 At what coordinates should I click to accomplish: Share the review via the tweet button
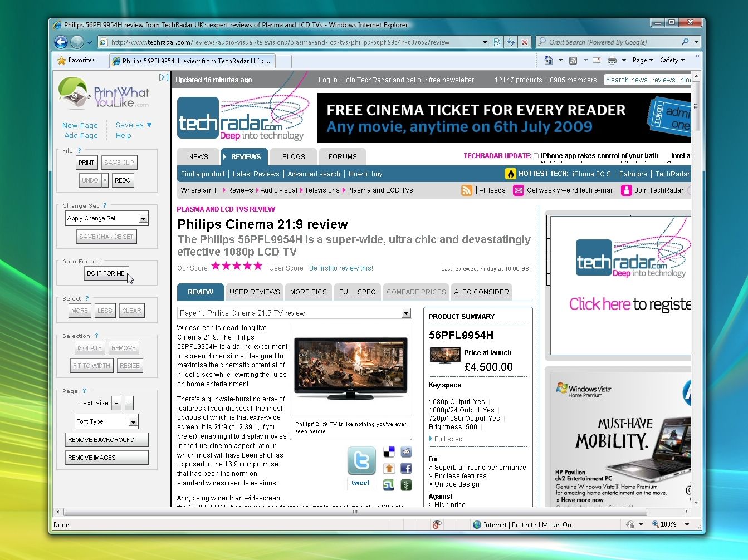[361, 483]
